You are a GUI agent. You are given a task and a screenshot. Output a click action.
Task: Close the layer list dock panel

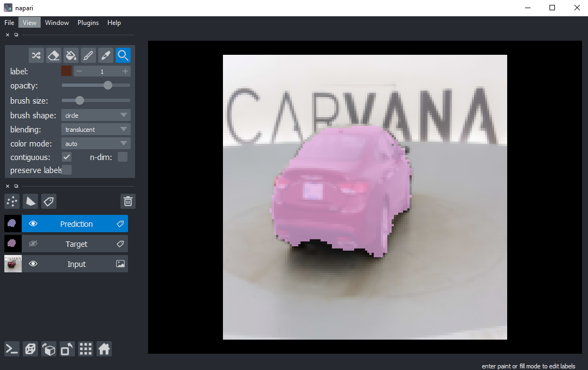[x=8, y=186]
